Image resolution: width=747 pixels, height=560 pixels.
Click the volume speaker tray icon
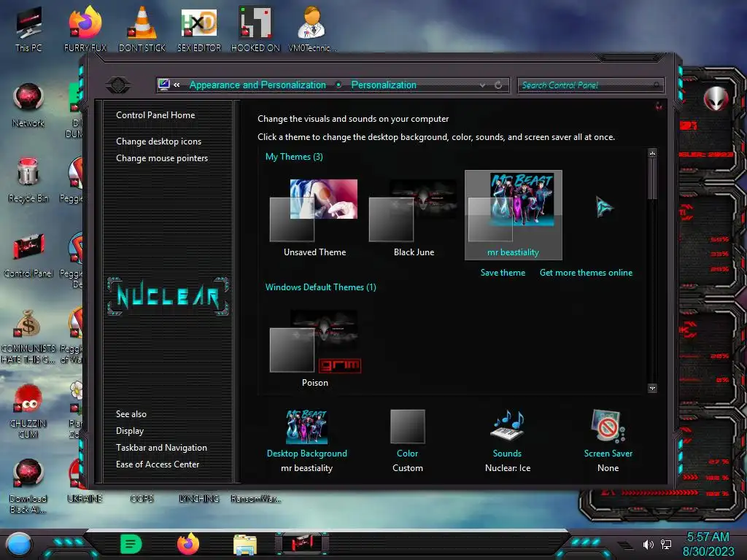coord(649,544)
